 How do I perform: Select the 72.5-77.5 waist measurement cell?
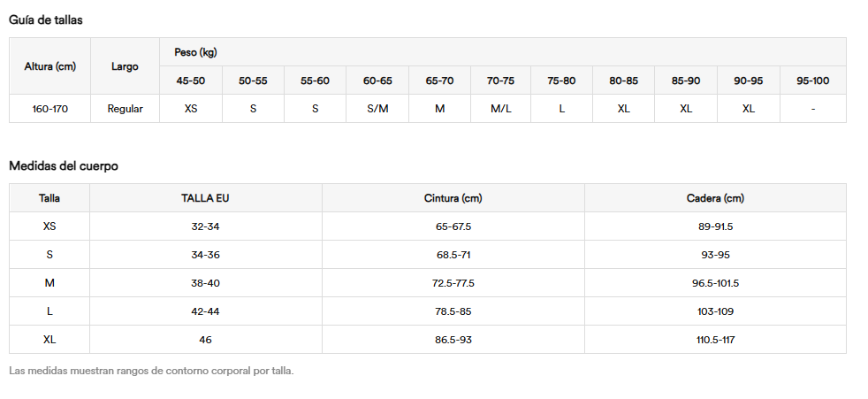pyautogui.click(x=453, y=283)
